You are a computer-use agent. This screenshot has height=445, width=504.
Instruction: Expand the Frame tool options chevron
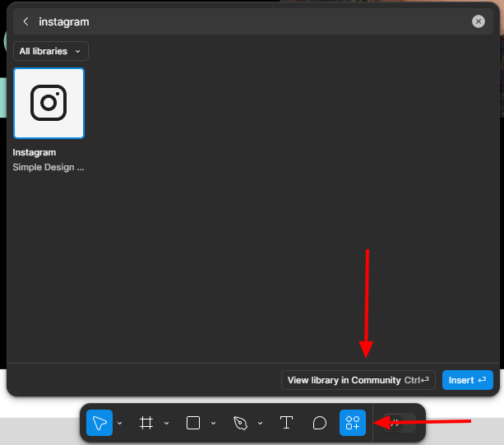[167, 423]
